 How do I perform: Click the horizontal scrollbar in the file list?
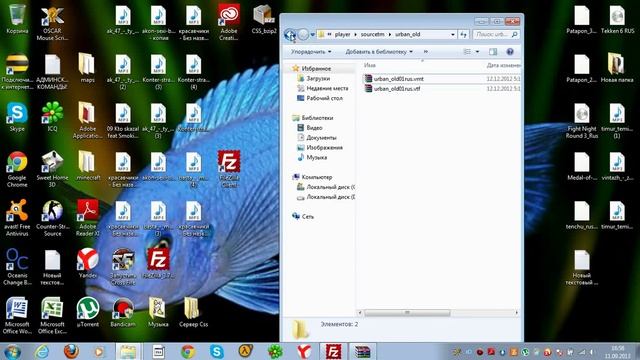407,313
